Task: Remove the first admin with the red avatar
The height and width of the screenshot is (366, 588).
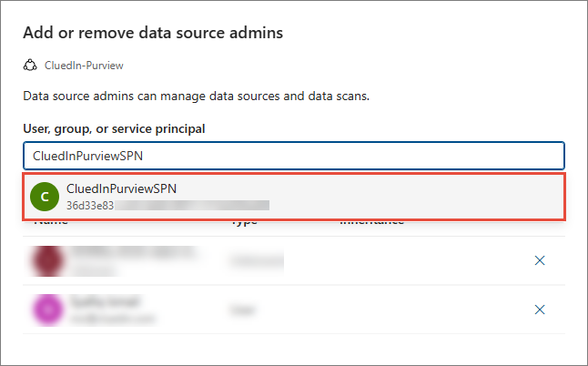Action: pyautogui.click(x=540, y=260)
